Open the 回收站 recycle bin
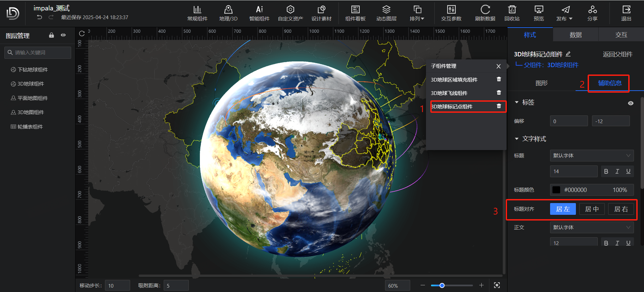 (x=512, y=13)
